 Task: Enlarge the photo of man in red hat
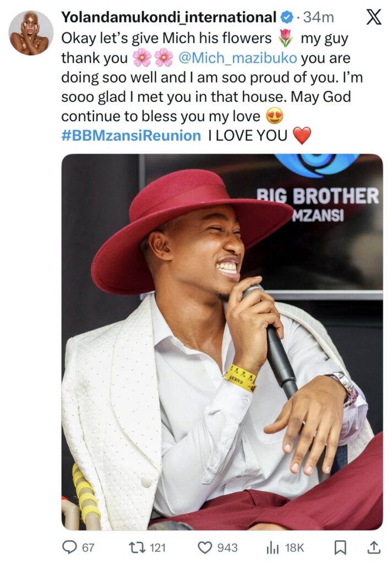(222, 341)
